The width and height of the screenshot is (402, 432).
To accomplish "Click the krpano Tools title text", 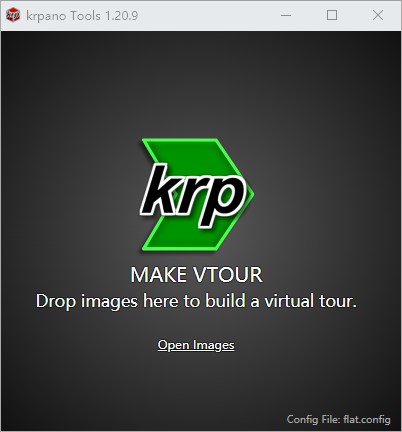I will coord(63,16).
